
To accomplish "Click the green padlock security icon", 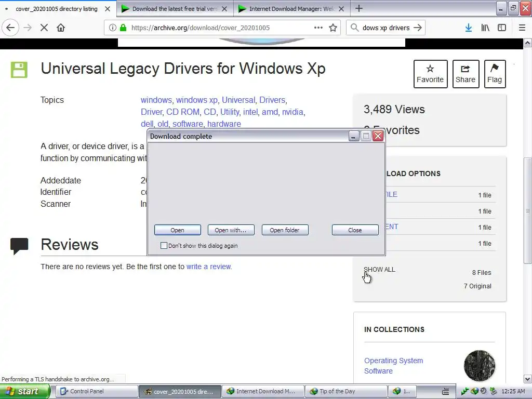I will [x=123, y=28].
